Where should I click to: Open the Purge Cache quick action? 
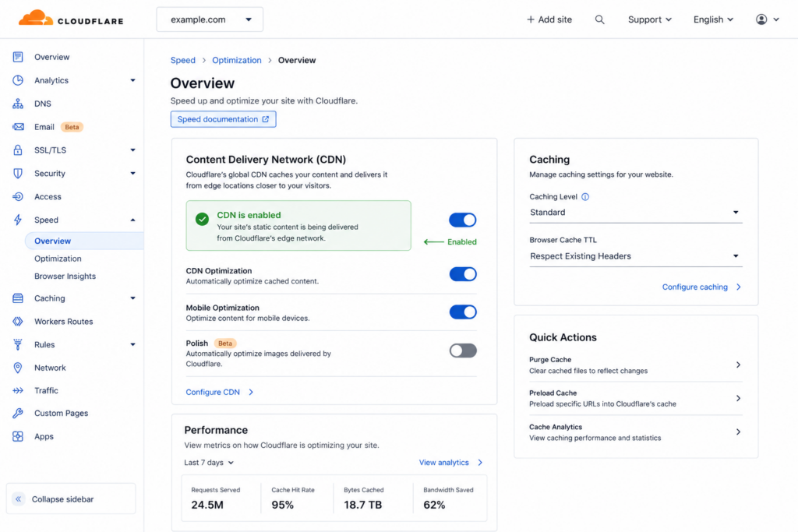[636, 365]
